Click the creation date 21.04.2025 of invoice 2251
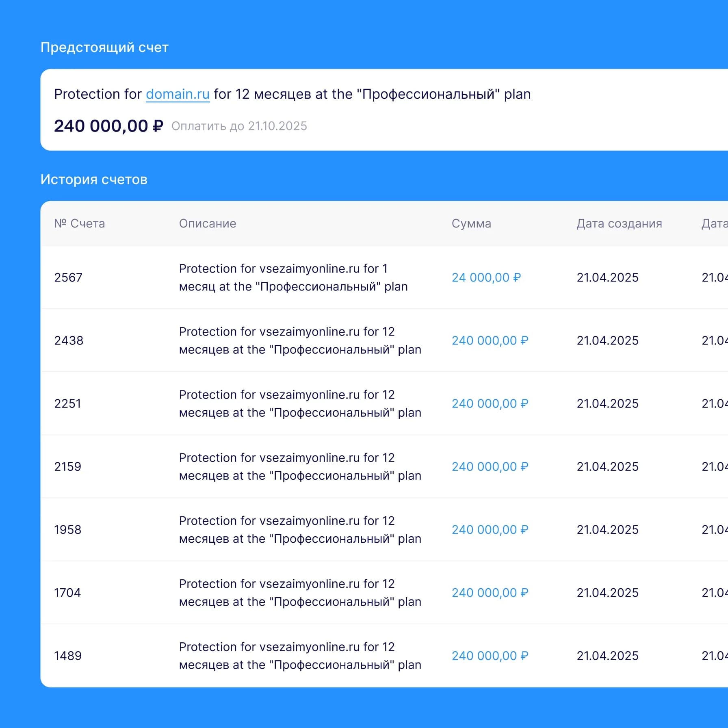The height and width of the screenshot is (728, 728). pos(608,403)
